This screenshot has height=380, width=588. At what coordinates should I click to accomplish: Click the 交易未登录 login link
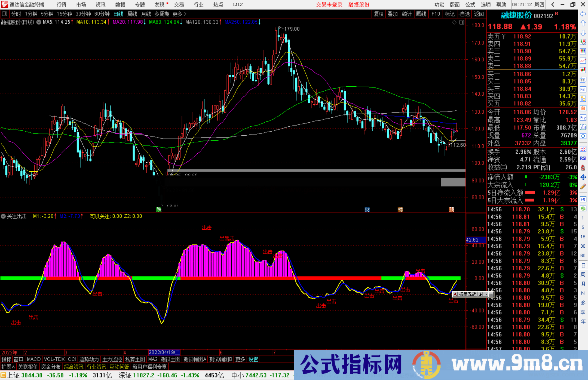point(329,5)
